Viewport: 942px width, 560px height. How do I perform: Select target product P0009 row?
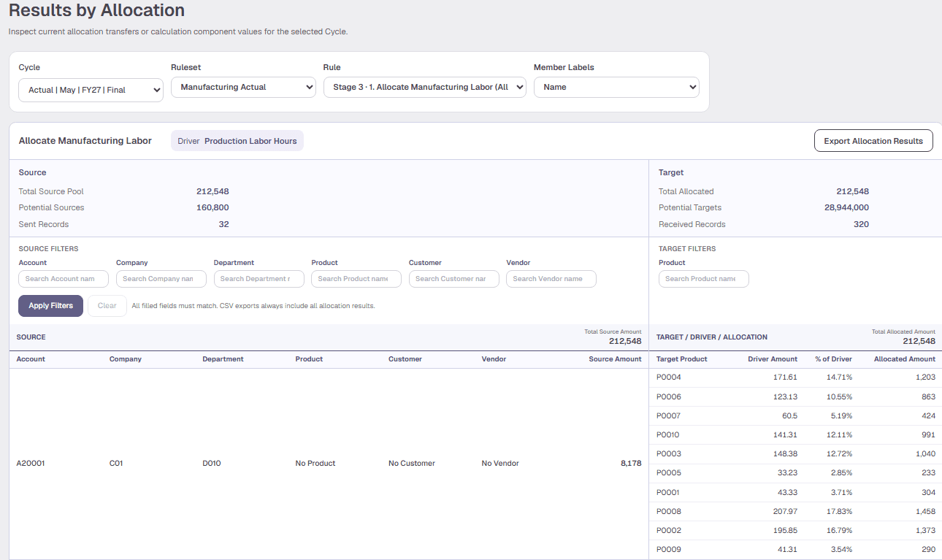[795, 550]
